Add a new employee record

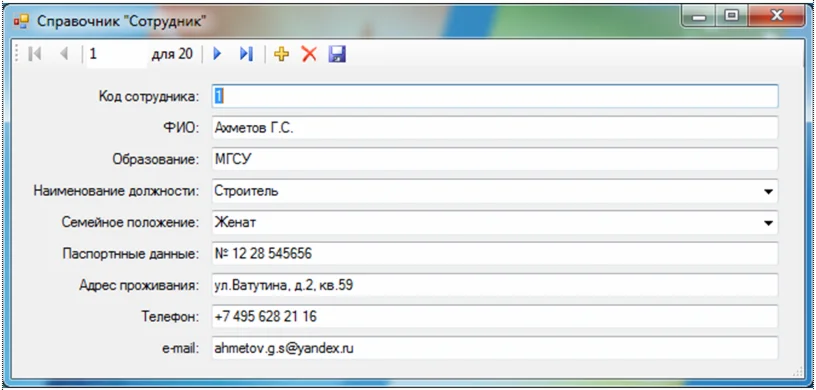tap(282, 54)
